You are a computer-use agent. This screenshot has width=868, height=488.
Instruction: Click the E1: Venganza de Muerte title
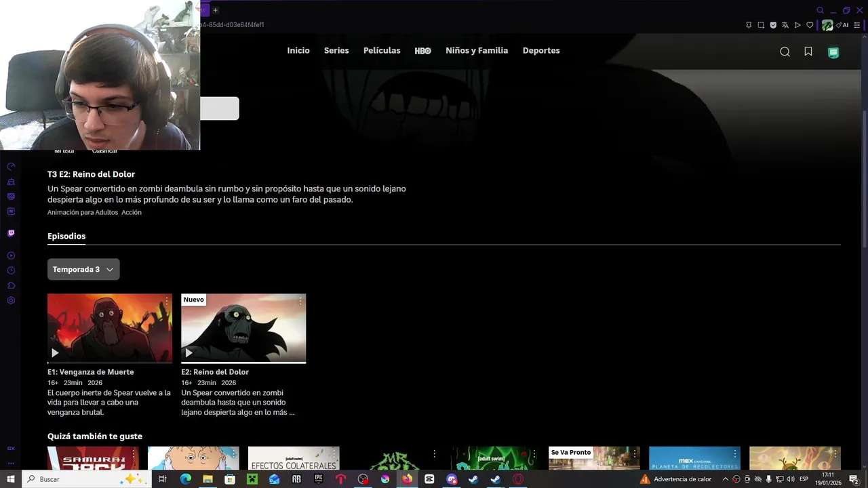91,372
